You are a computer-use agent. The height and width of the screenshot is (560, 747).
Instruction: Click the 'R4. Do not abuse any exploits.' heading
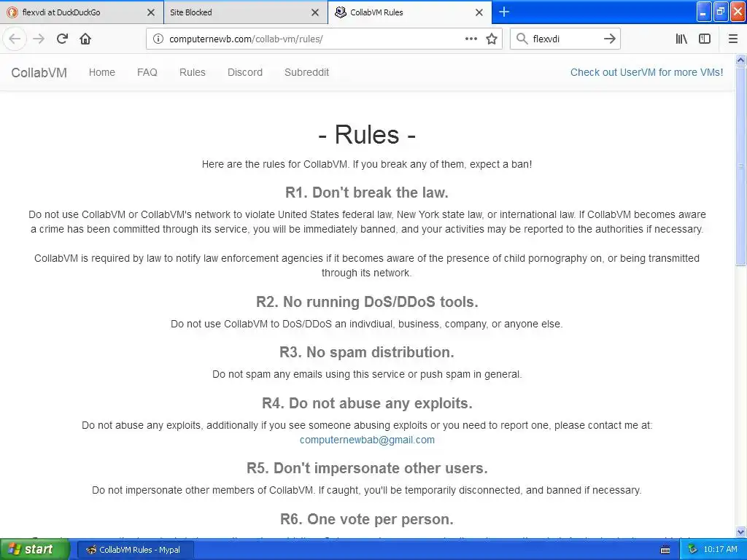pyautogui.click(x=367, y=403)
